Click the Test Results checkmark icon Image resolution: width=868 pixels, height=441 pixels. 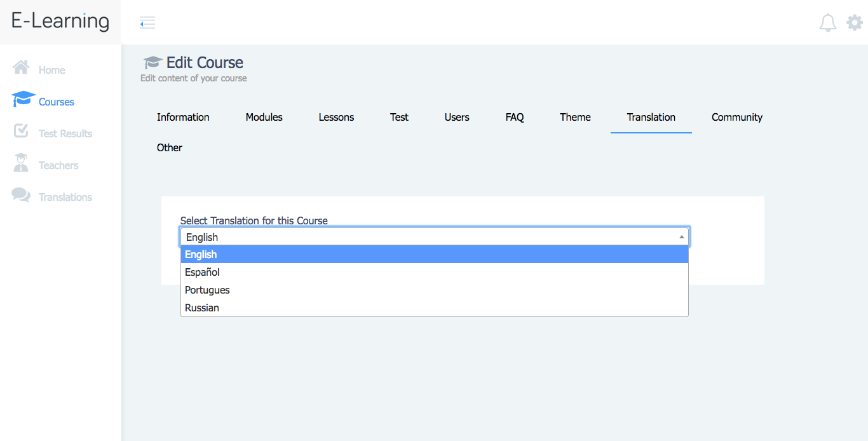coord(21,131)
